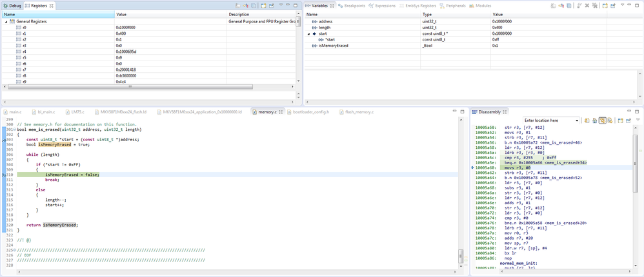The image size is (644, 277).
Task: Collapse the start pointer variable node
Action: (308, 33)
